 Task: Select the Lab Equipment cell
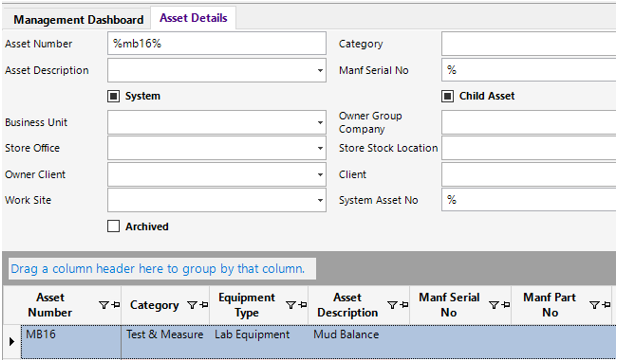(x=259, y=341)
